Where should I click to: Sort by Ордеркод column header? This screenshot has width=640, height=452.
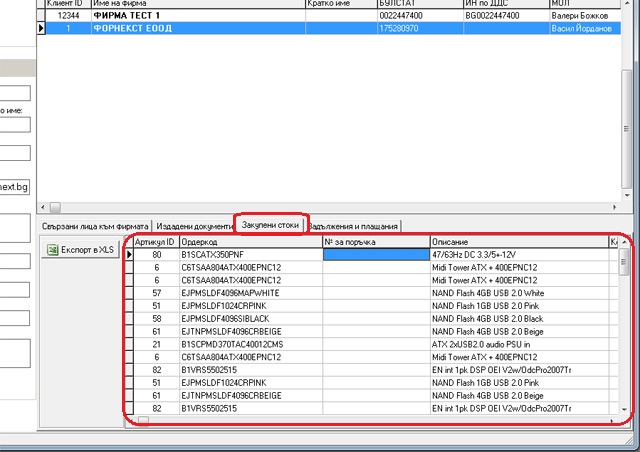click(251, 242)
